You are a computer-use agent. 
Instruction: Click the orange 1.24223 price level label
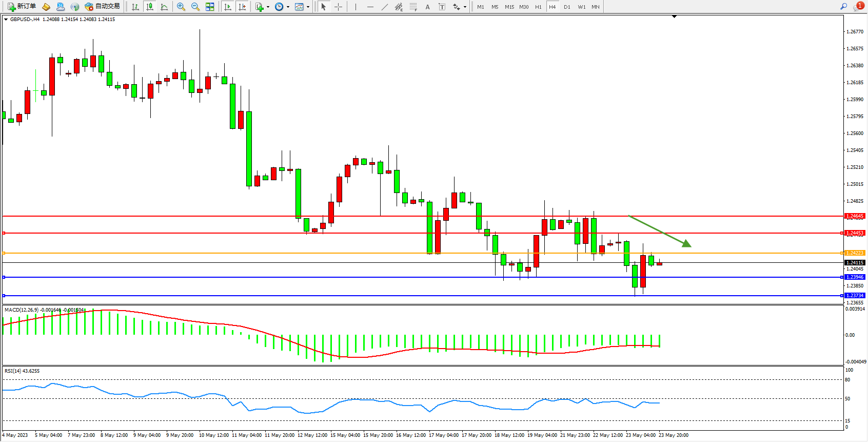[x=855, y=253]
